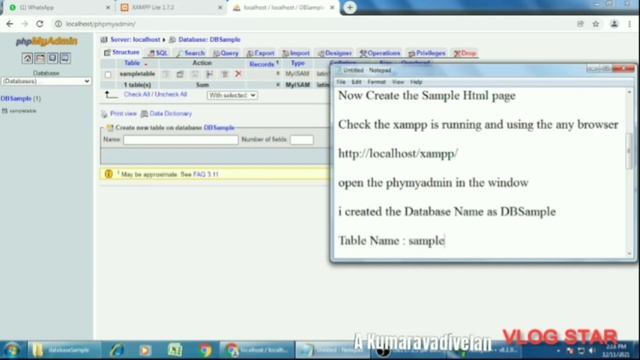Screen dimensions: 640x360
Task: Click the Uncheck All link
Action: 171,94
